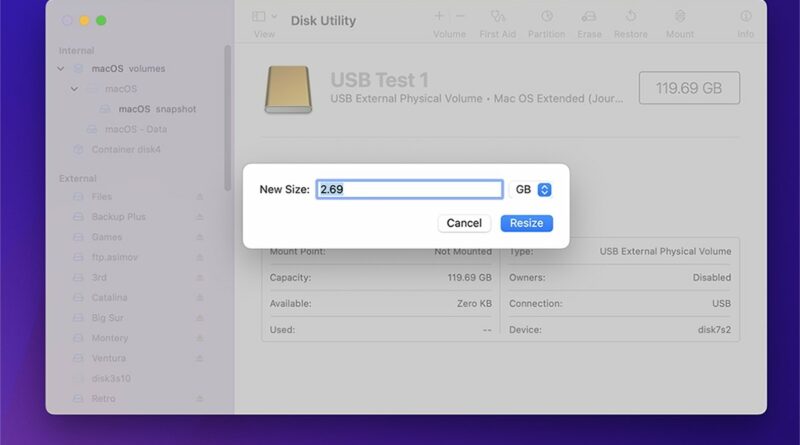Select the Games external volume
The width and height of the screenshot is (800, 445).
(107, 237)
